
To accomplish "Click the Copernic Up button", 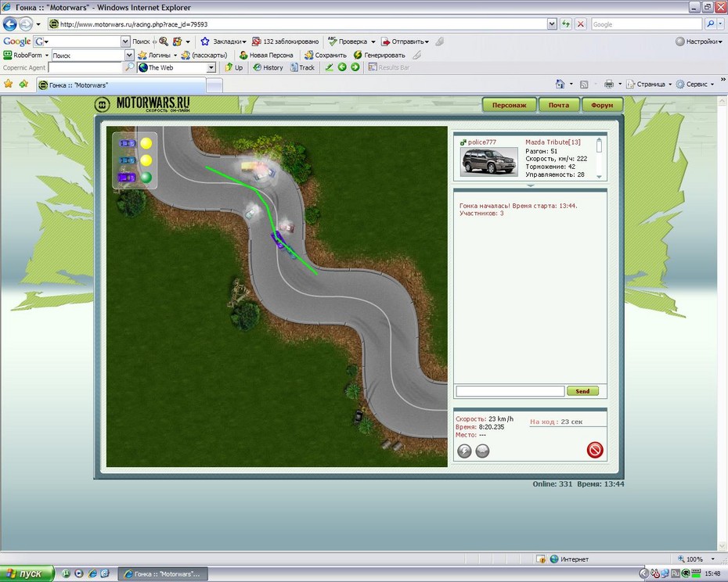I will click(234, 67).
